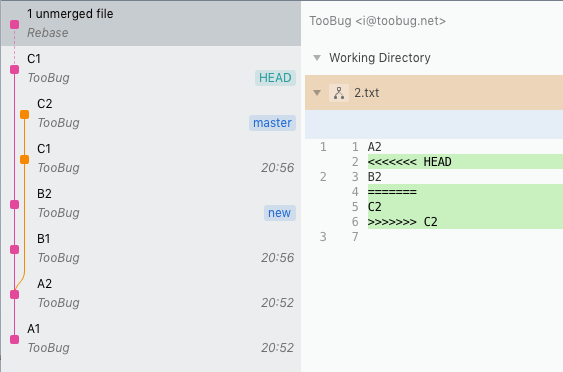
Task: Click the pink node of commit B2
Action: [x=14, y=205]
